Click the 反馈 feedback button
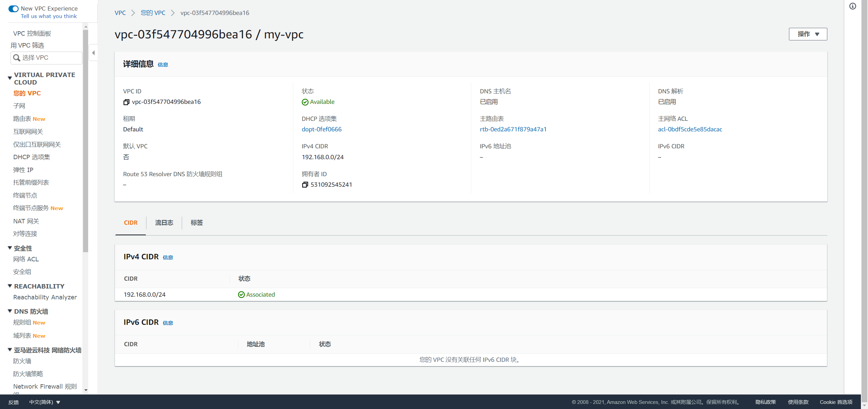This screenshot has width=868, height=409. [x=14, y=402]
